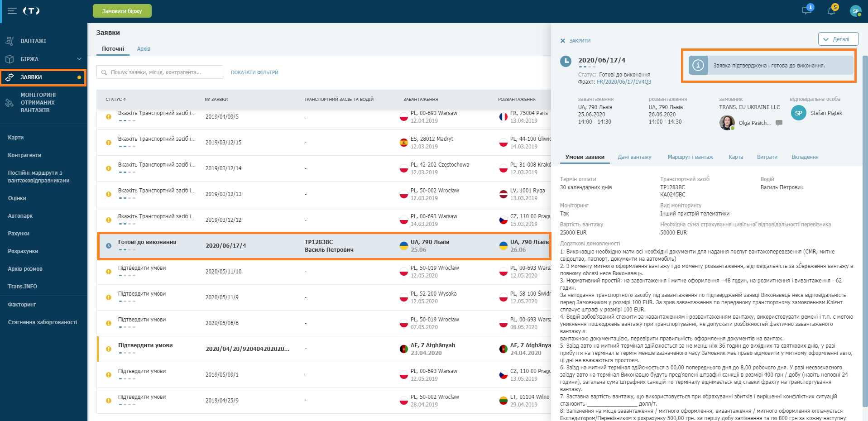868x421 pixels.
Task: Click the Вантажі sidebar icon
Action: click(10, 41)
